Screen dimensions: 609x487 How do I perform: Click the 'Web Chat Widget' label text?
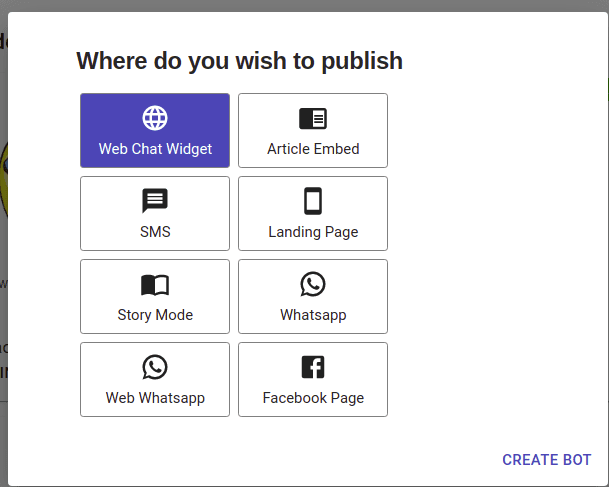click(155, 149)
